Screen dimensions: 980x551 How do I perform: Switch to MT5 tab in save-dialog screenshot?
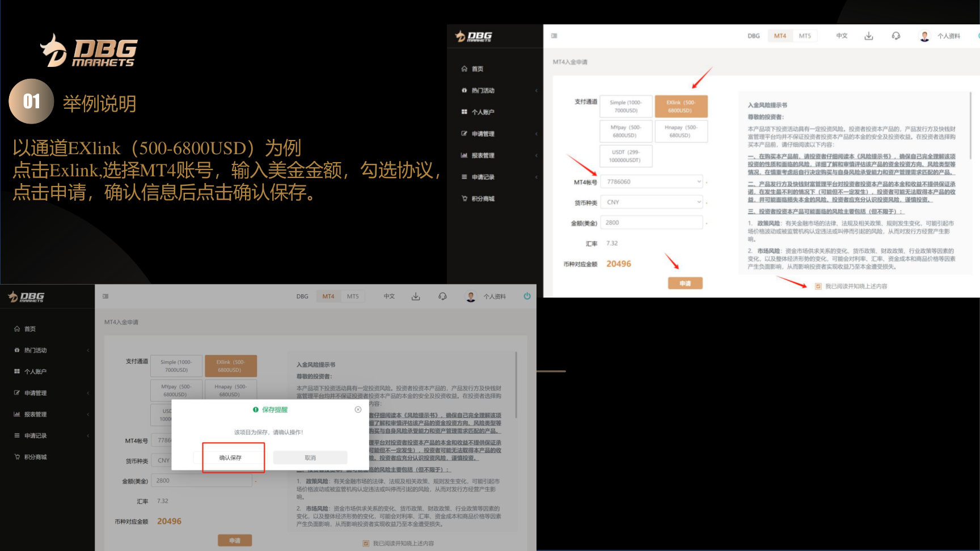pyautogui.click(x=353, y=296)
